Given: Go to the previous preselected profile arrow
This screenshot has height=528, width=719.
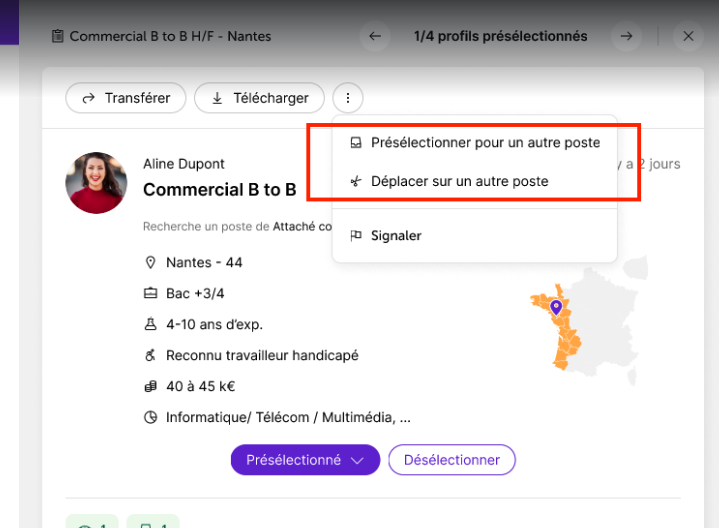Looking at the screenshot, I should pos(375,36).
